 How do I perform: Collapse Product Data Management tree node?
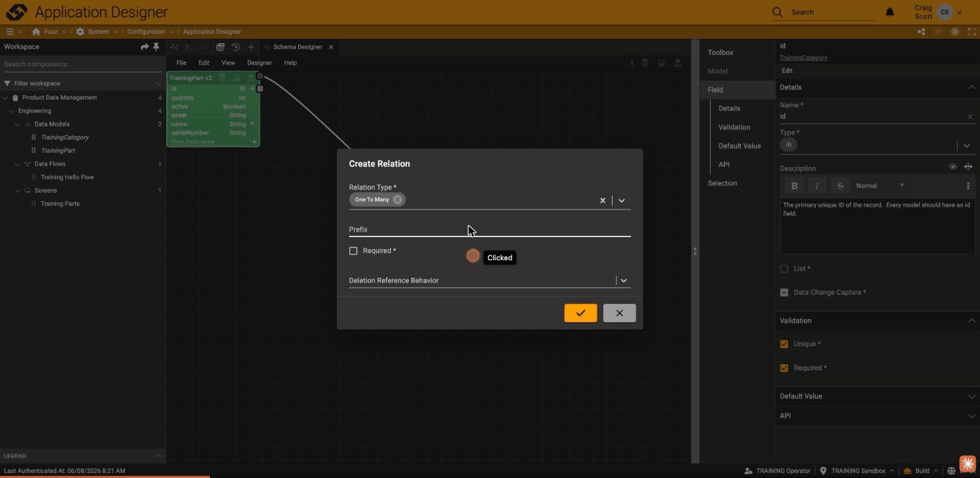pyautogui.click(x=5, y=98)
